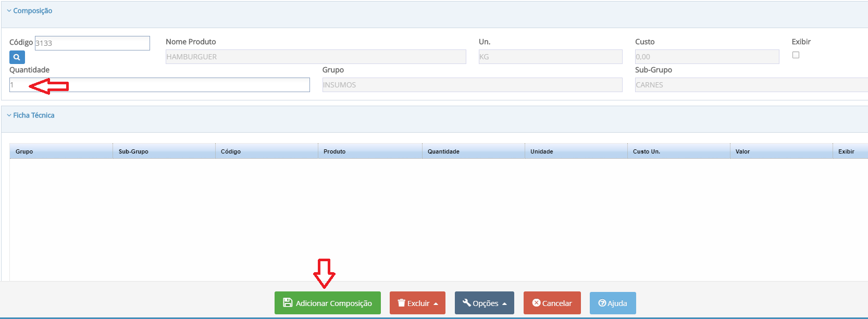Tick the Exibir checkbox
The width and height of the screenshot is (868, 319).
pos(796,55)
